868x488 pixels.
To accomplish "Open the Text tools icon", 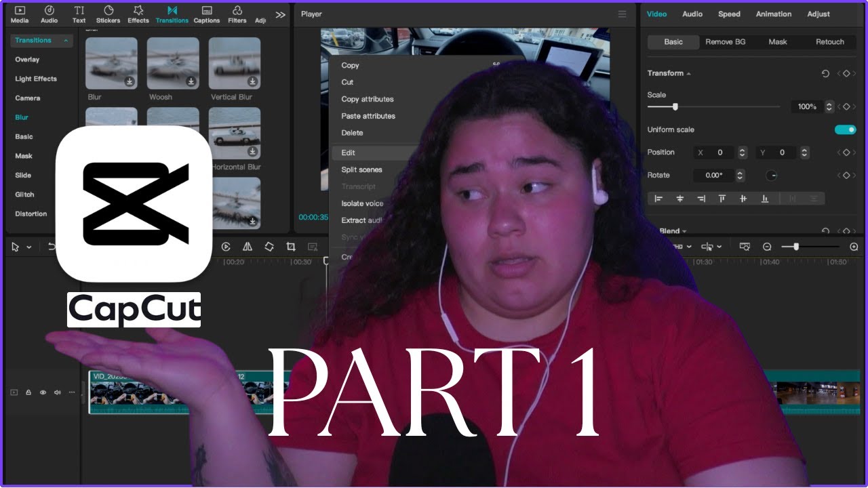I will pyautogui.click(x=79, y=14).
